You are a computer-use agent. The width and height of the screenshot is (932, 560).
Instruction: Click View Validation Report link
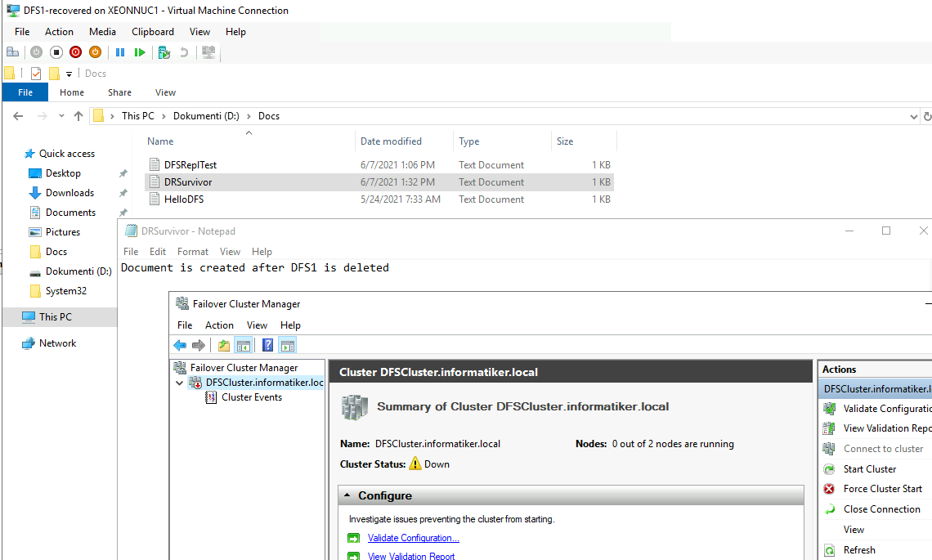410,556
